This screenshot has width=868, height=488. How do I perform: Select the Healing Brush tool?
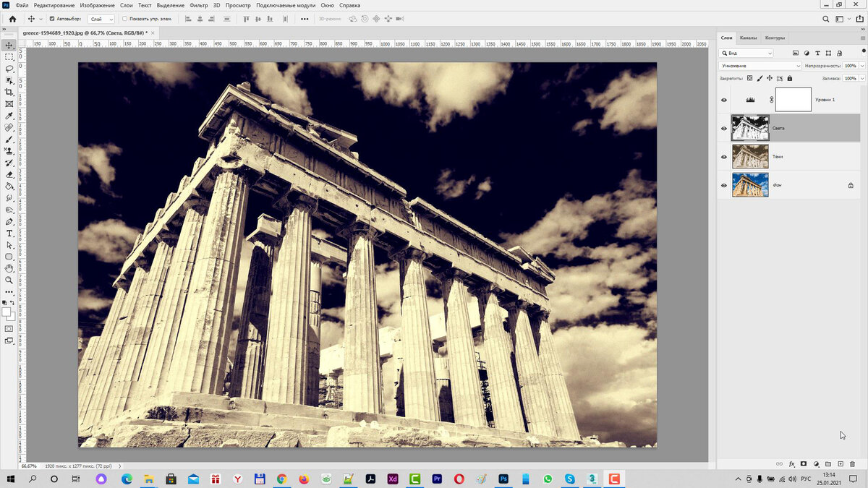(9, 127)
